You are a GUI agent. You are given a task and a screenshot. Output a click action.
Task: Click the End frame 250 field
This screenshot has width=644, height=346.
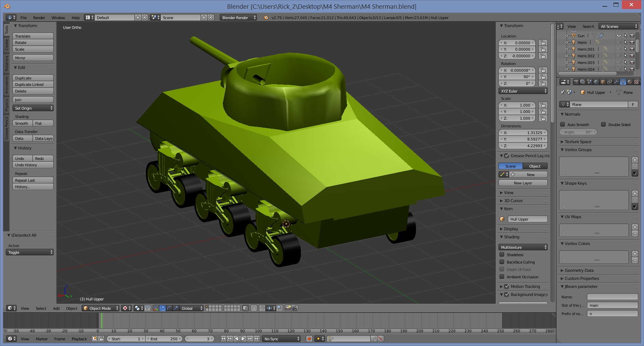[x=164, y=339]
